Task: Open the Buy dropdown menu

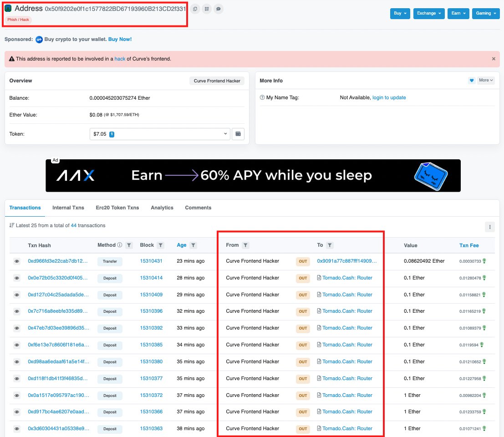Action: [400, 14]
